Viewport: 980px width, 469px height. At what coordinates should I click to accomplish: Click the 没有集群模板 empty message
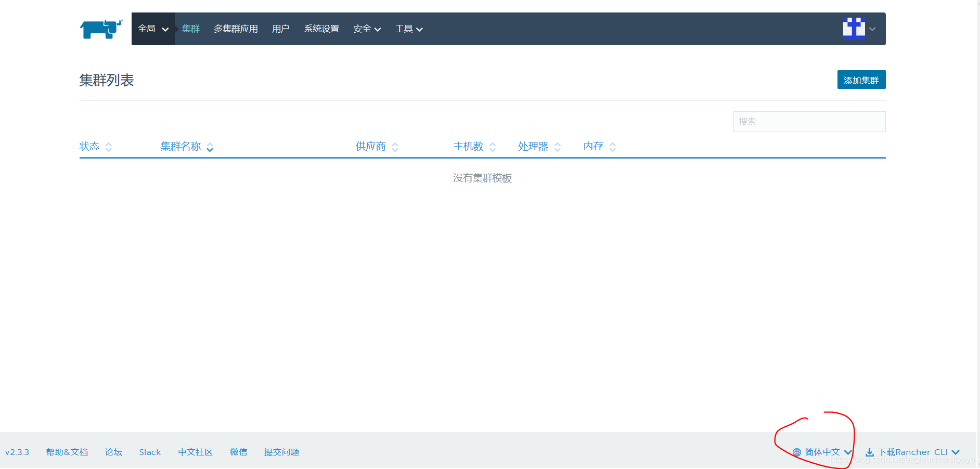tap(483, 178)
